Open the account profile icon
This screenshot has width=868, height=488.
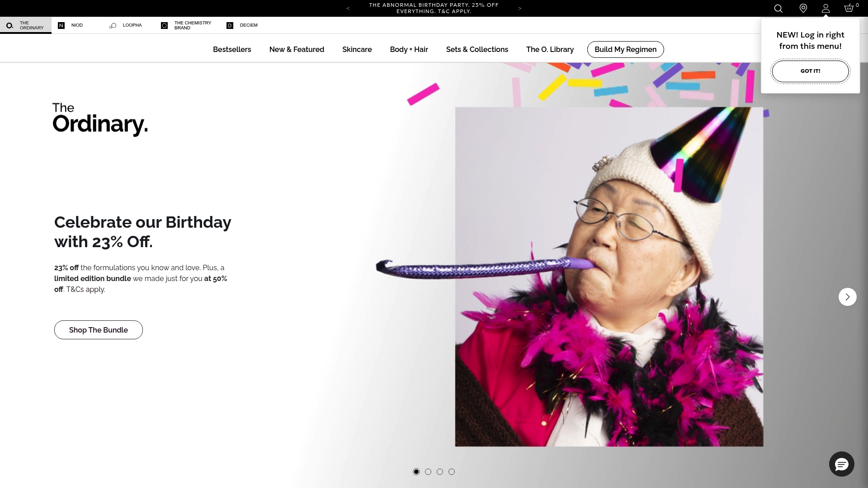pos(826,9)
